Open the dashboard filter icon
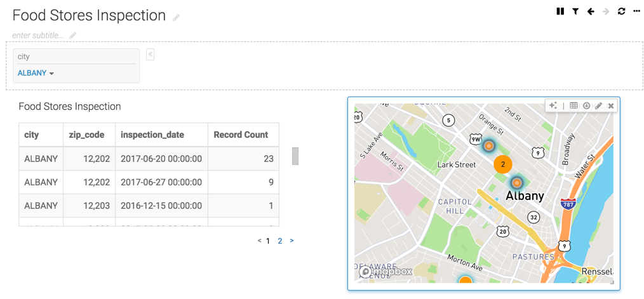This screenshot has width=644, height=299. (x=575, y=11)
